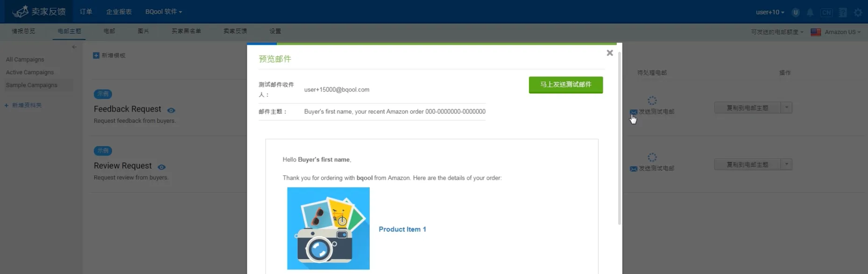Click the US flag icon

[816, 32]
